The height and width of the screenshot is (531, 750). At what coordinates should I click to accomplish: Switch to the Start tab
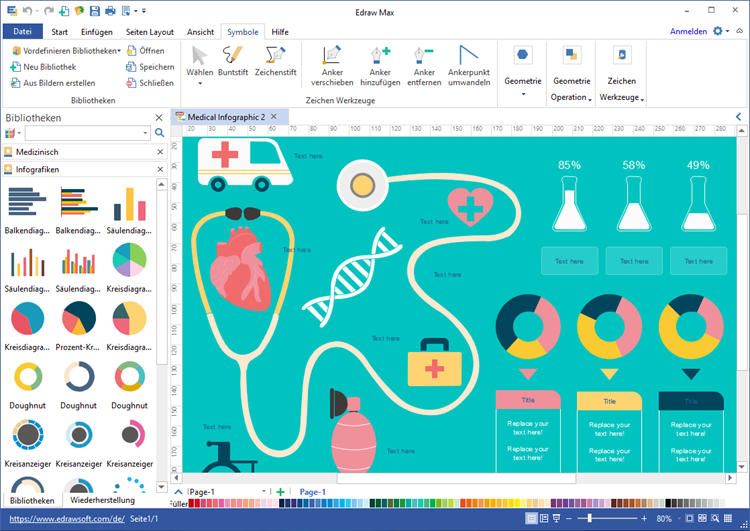tap(60, 32)
